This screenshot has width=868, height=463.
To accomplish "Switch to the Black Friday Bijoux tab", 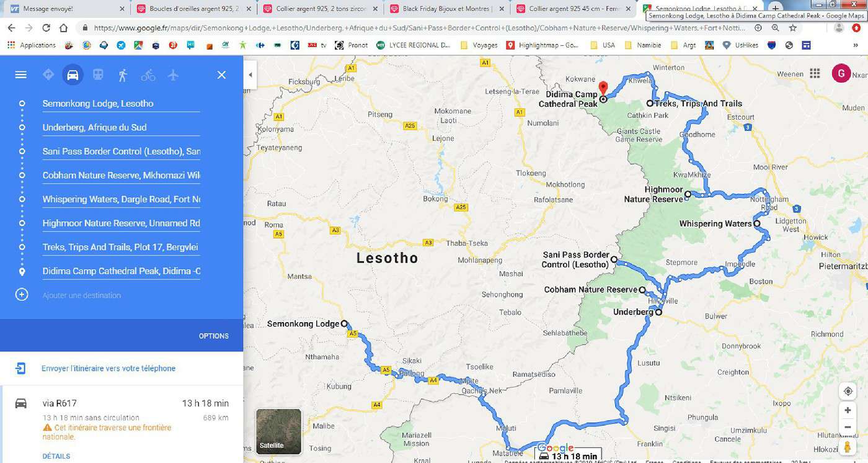I will point(448,9).
